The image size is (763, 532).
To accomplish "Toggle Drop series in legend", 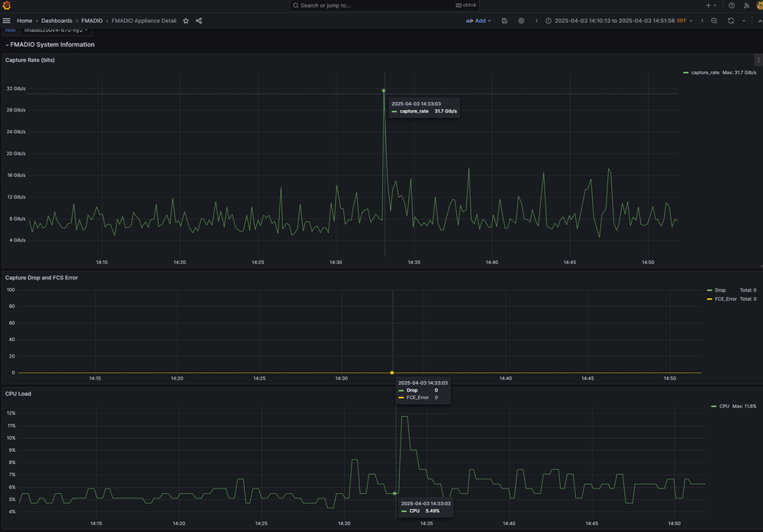I will [720, 290].
